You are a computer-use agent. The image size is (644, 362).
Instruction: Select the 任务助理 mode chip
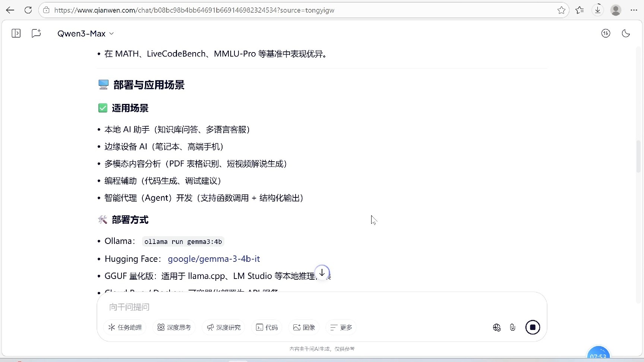pos(125,327)
